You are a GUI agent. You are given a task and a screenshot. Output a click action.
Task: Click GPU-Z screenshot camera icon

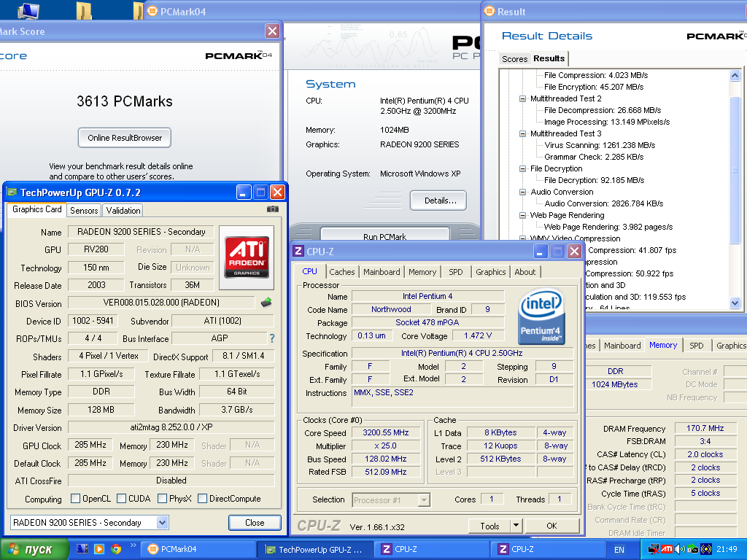pyautogui.click(x=273, y=209)
